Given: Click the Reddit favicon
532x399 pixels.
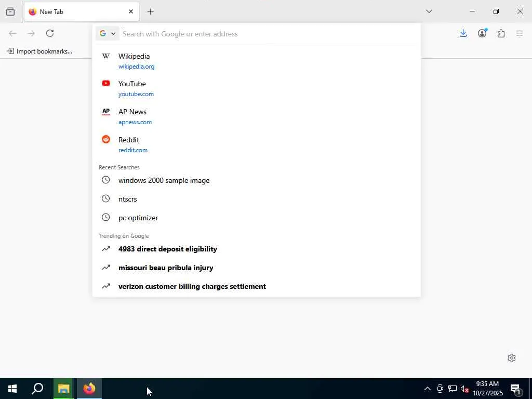Looking at the screenshot, I should point(106,139).
